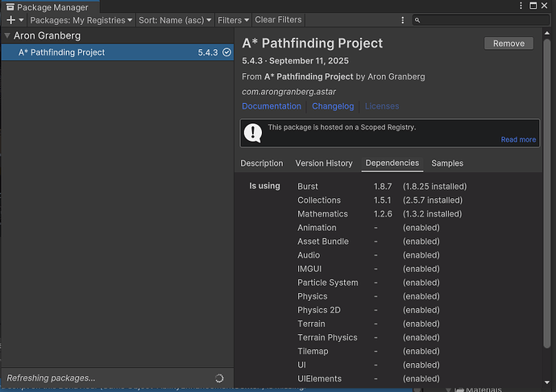
Task: Click the Remove package button
Action: tap(508, 43)
